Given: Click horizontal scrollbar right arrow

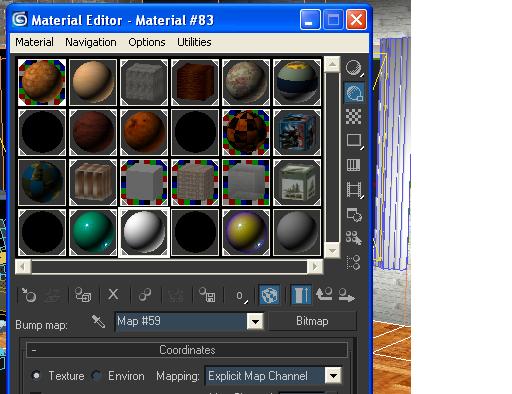Looking at the screenshot, I should pyautogui.click(x=315, y=267).
